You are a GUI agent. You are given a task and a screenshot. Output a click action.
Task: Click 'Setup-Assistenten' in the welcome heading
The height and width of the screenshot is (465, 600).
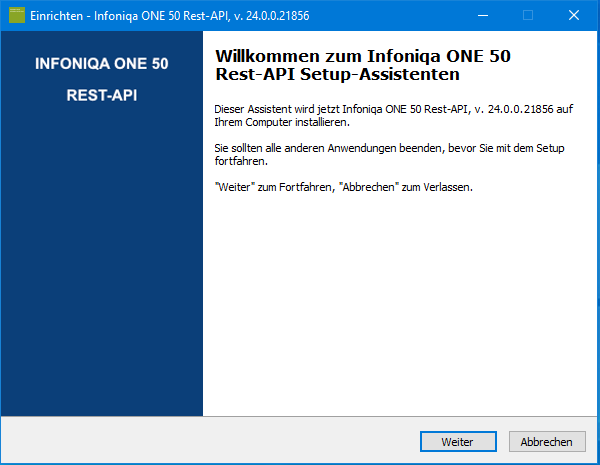(380, 74)
